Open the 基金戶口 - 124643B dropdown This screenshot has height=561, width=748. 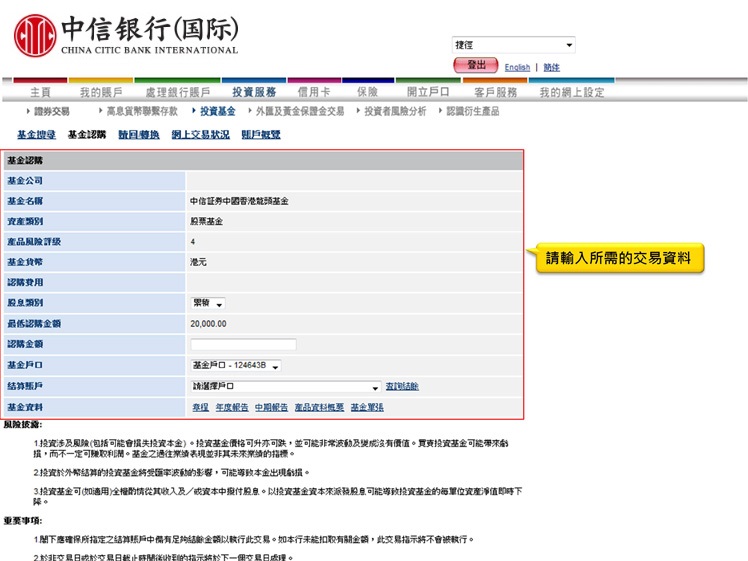(236, 365)
